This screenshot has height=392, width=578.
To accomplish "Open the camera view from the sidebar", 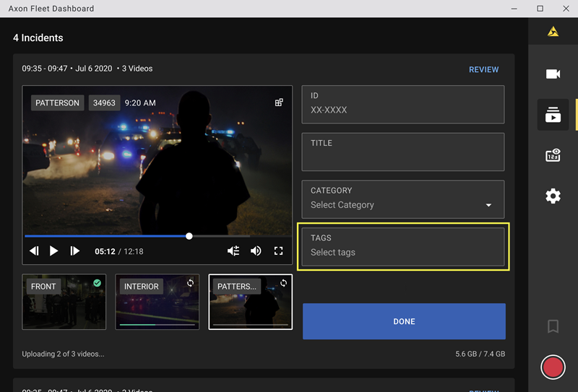I will (x=553, y=74).
